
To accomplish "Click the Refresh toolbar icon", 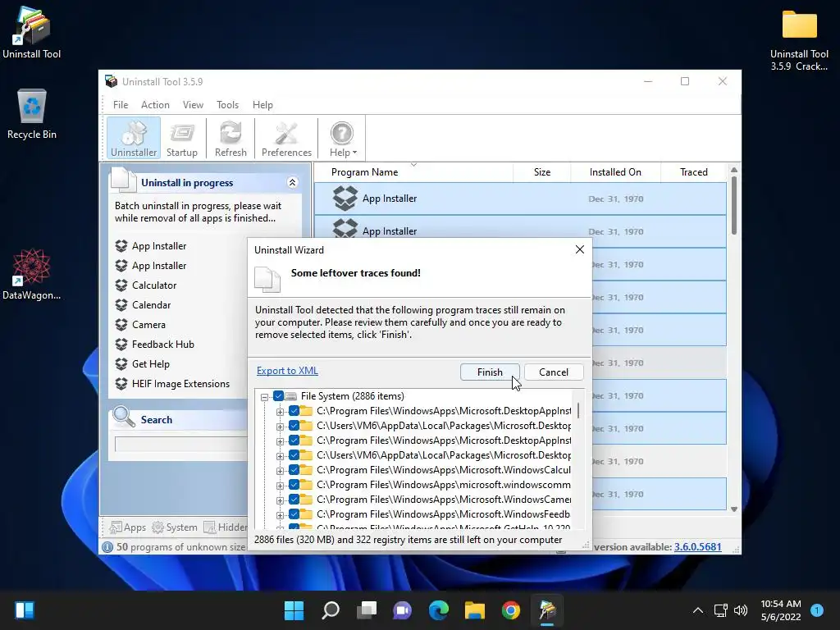I will point(231,138).
